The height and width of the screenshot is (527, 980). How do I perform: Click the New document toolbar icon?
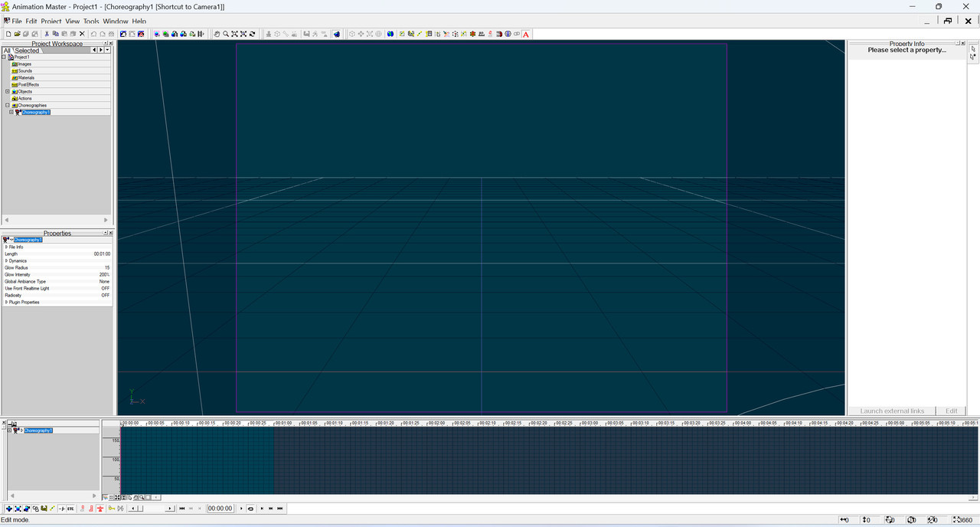8,34
